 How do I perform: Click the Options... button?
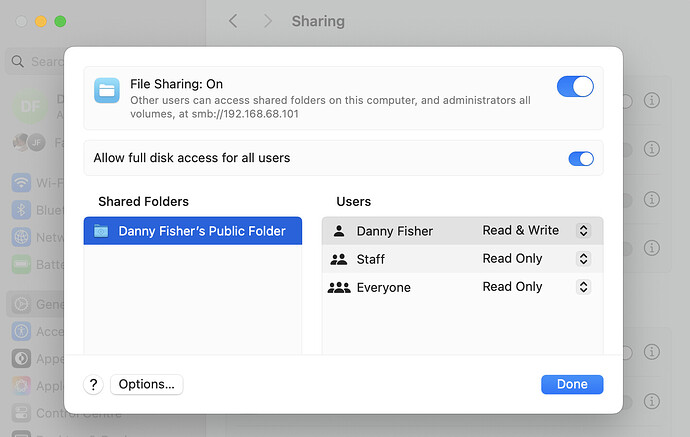coord(146,385)
